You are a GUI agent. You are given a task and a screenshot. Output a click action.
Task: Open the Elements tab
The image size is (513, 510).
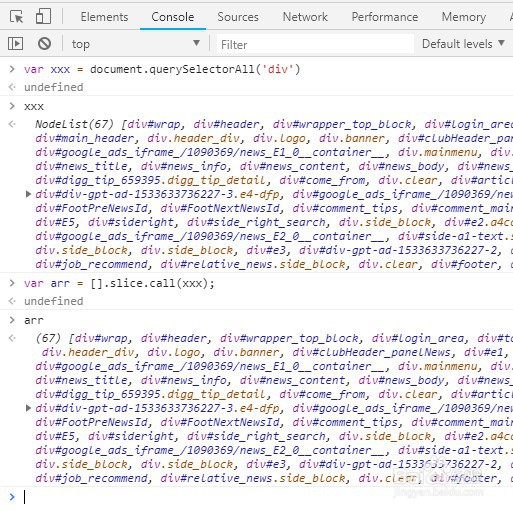[104, 17]
